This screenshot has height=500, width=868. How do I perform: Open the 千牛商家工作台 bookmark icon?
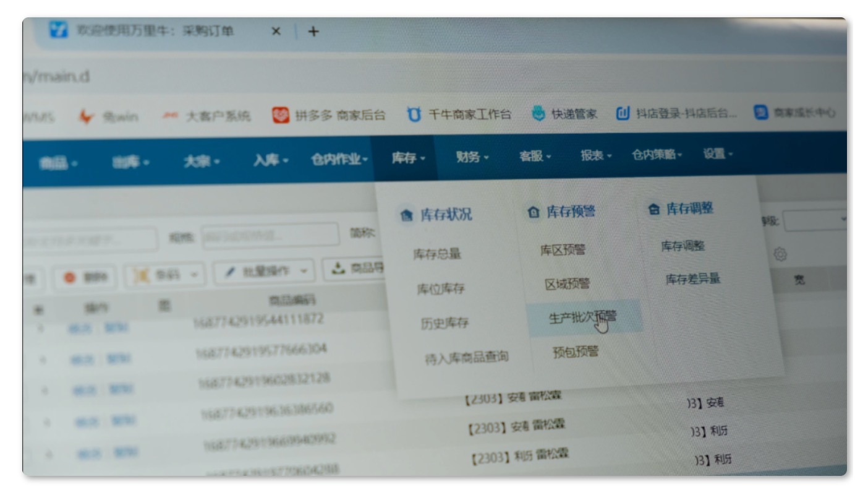tap(414, 114)
